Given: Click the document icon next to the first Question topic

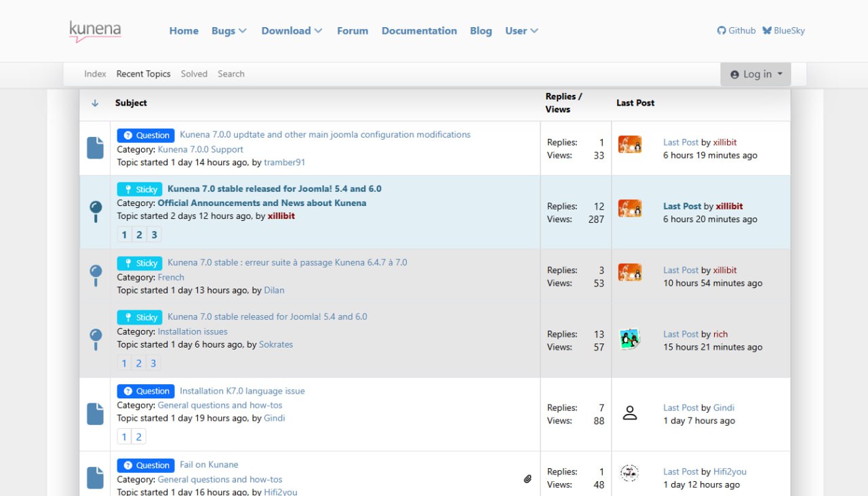Looking at the screenshot, I should tap(95, 148).
